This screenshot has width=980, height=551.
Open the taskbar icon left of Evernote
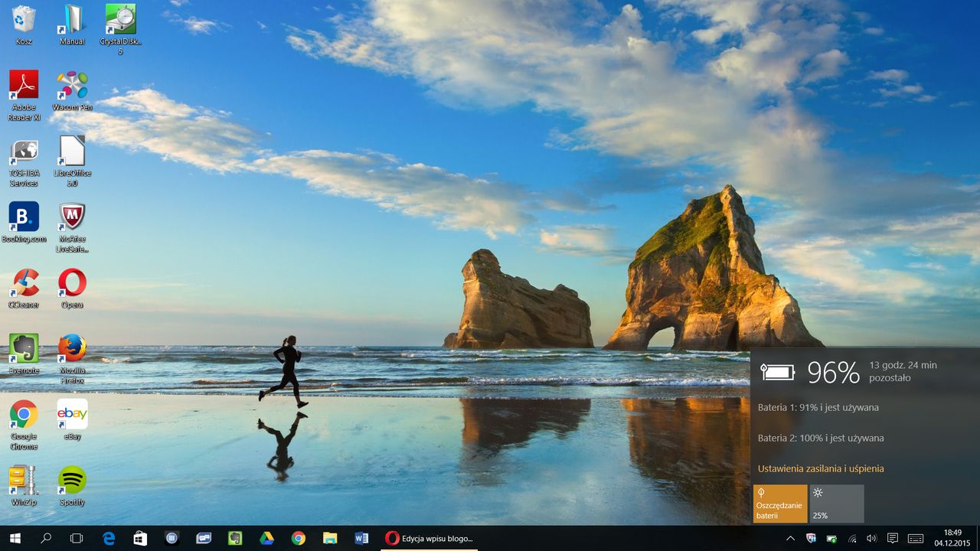(204, 538)
